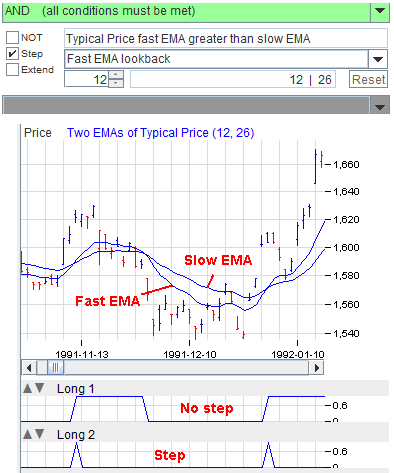
Task: Open the Fast EMA lookback dropdown
Action: coord(378,59)
